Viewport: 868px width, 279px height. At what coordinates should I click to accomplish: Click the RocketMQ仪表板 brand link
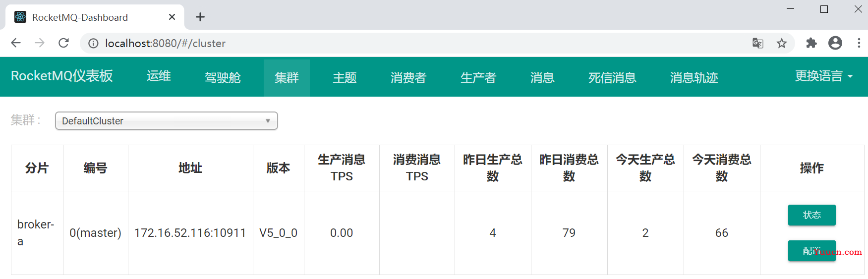(62, 76)
